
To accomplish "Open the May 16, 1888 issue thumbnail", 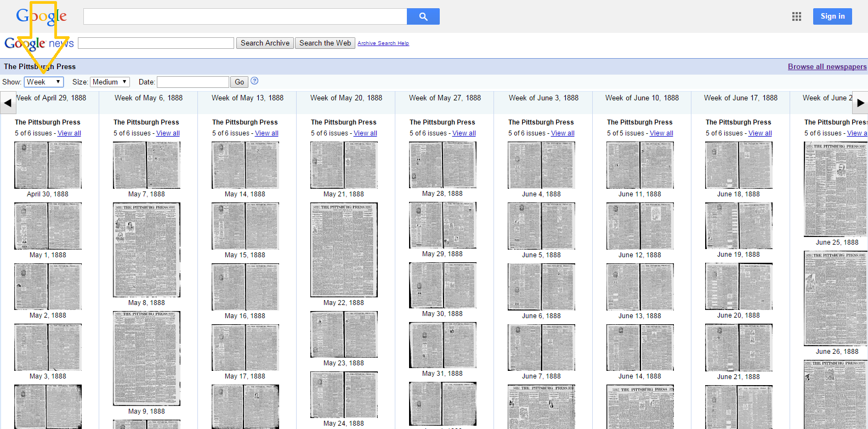I will [x=245, y=287].
